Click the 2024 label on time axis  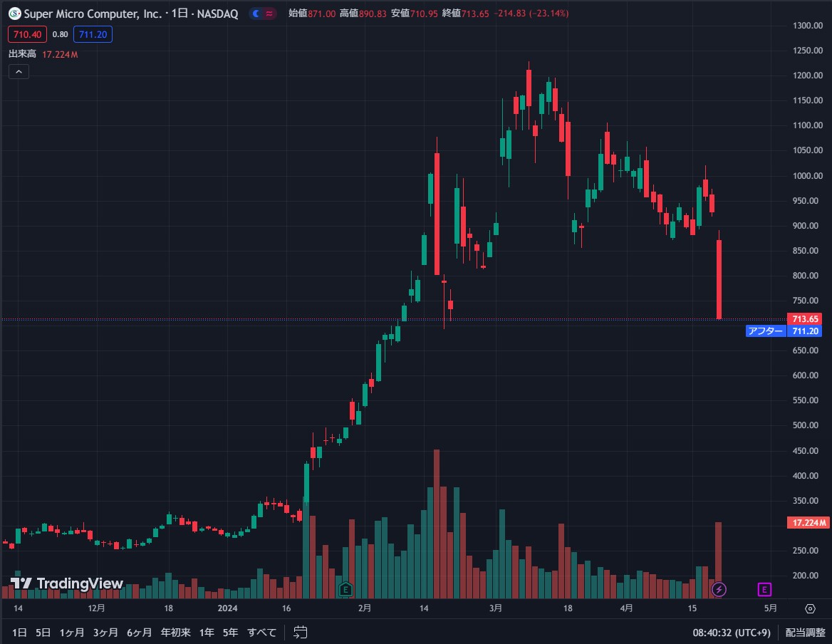(227, 608)
